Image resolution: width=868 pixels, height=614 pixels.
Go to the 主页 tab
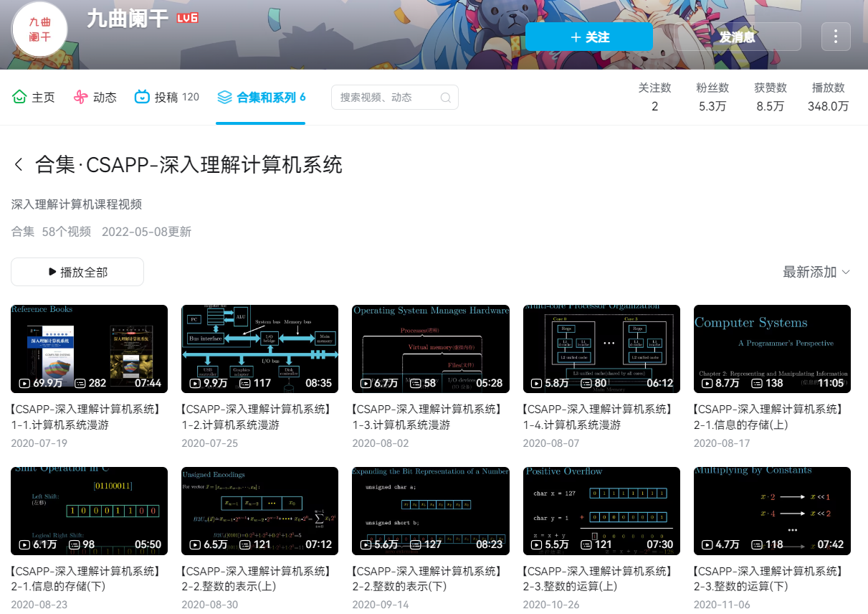[x=34, y=97]
